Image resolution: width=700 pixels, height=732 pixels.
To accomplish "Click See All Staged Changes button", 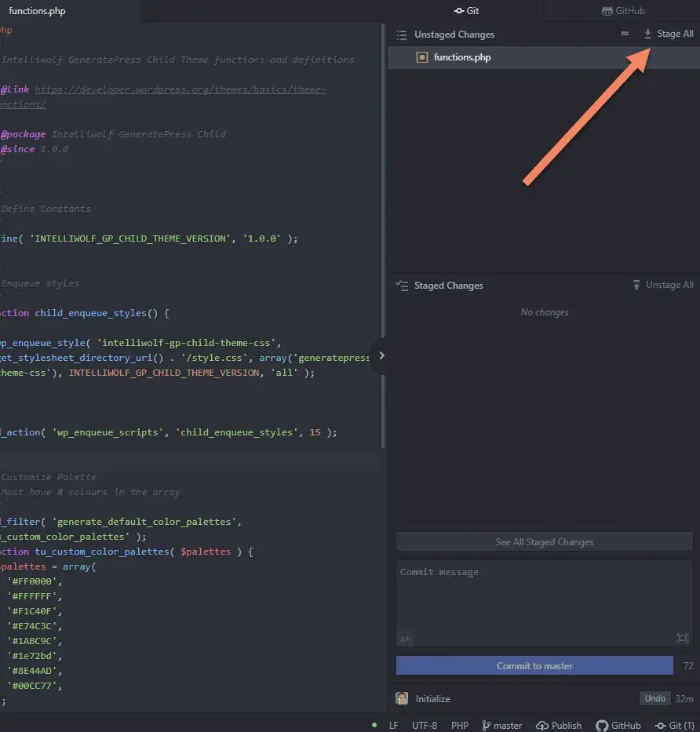I will point(544,542).
